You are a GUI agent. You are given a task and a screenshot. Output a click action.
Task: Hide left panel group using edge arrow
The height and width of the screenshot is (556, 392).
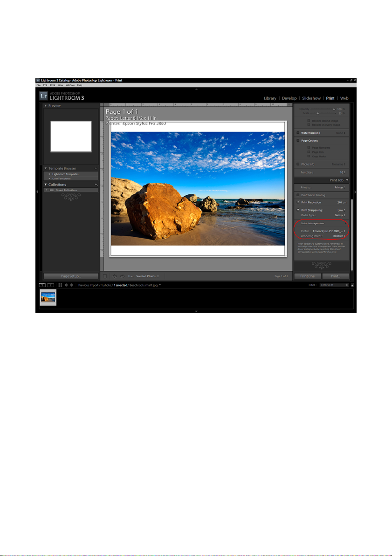[x=37, y=192]
